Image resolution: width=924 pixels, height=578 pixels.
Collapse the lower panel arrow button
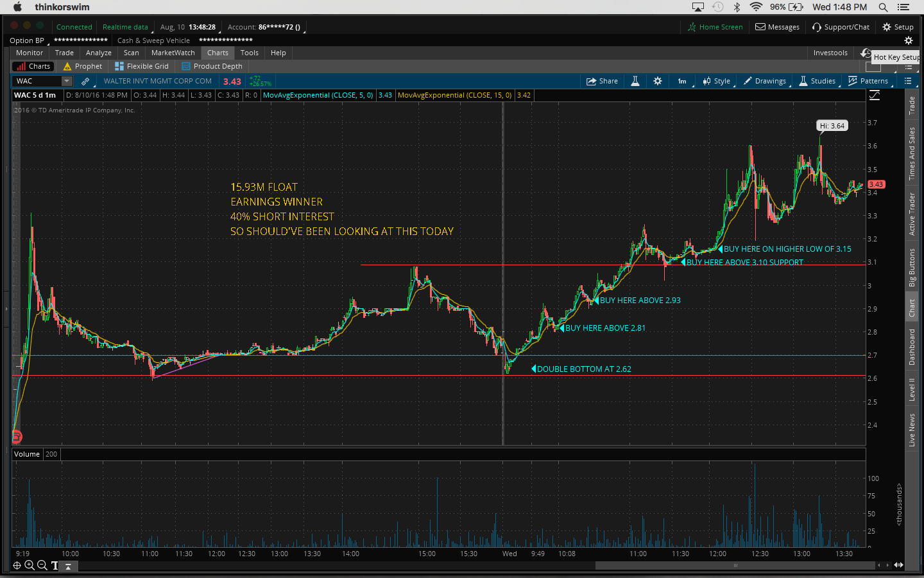68,566
